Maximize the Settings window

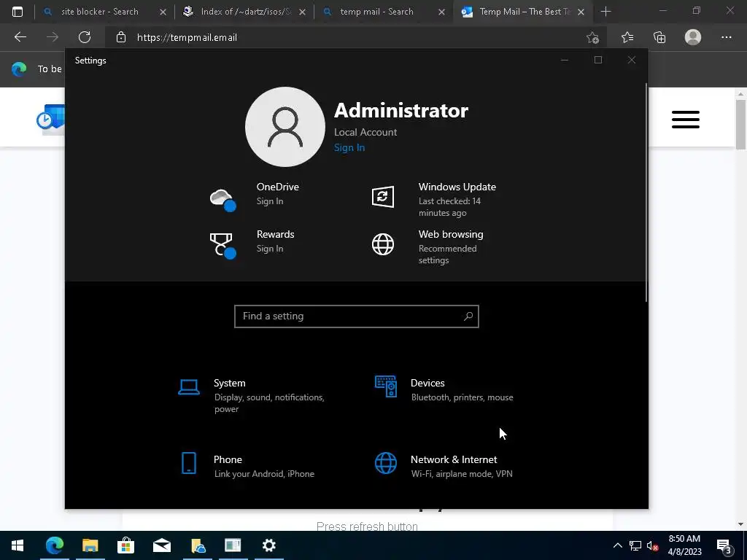pyautogui.click(x=598, y=60)
